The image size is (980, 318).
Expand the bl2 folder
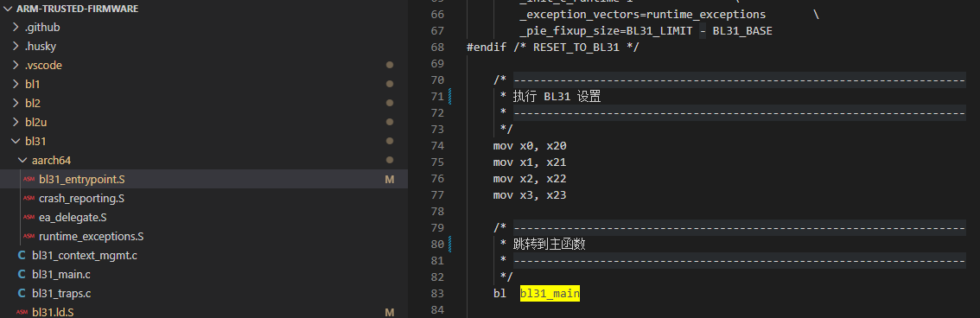tap(16, 103)
